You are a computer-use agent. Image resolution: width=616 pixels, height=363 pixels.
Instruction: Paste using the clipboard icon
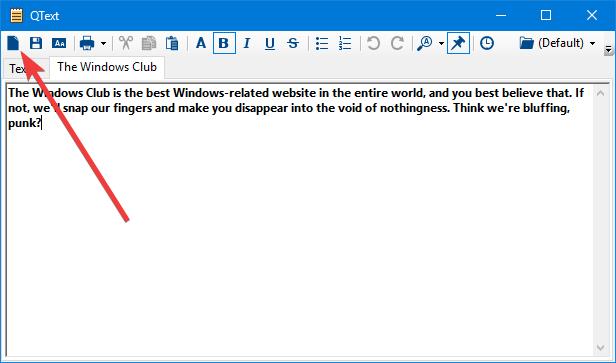pos(172,43)
